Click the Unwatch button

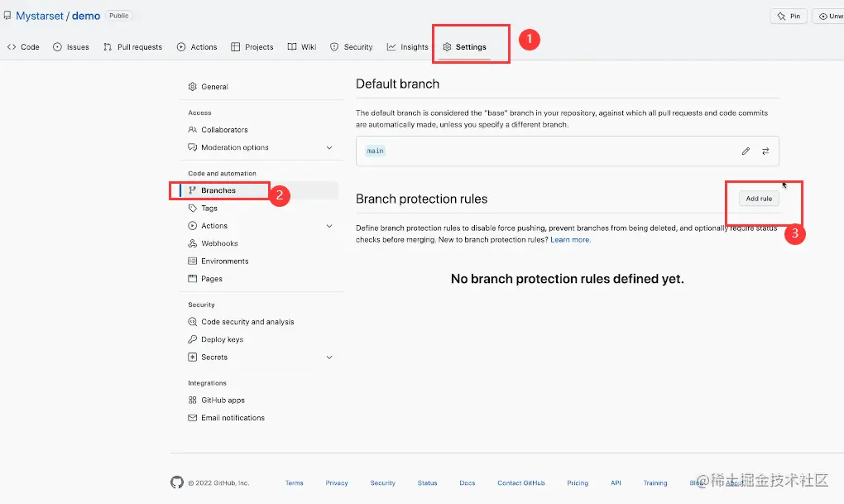[x=829, y=17]
